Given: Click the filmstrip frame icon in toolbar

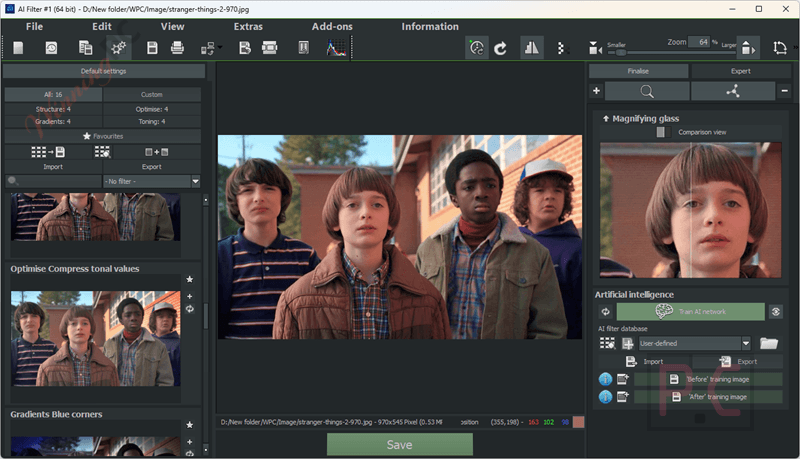Looking at the screenshot, I should coord(269,48).
